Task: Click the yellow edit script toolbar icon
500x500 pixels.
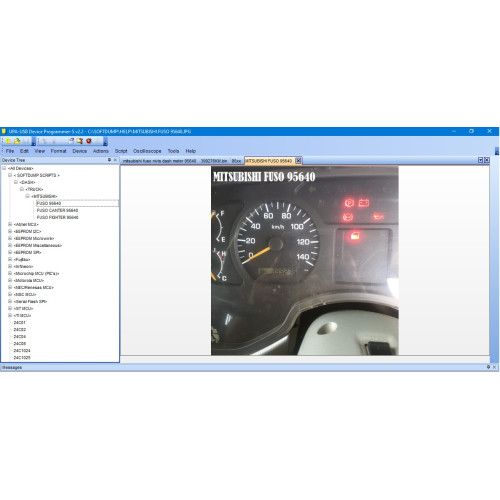Action: coord(80,141)
